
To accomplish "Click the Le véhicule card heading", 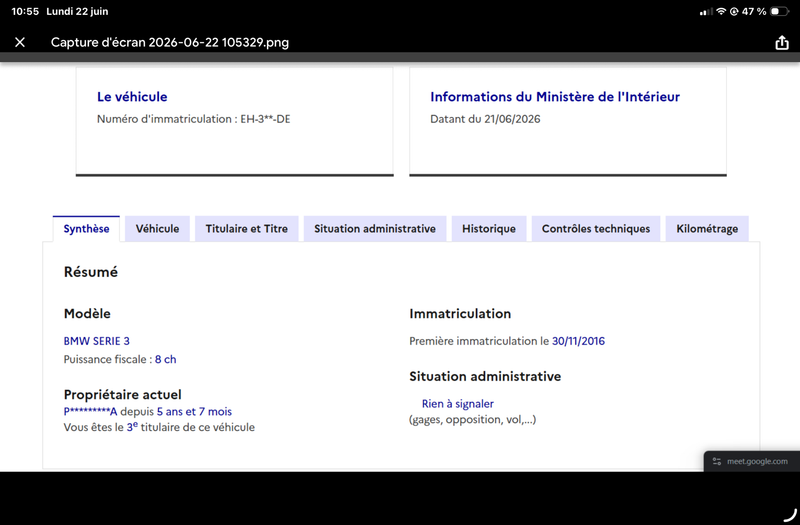I will 132,97.
